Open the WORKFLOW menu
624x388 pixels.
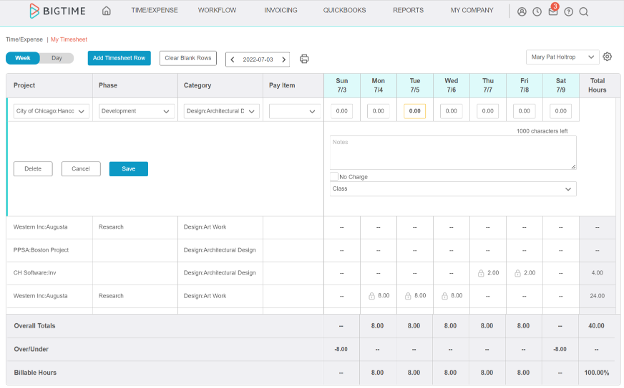[x=217, y=10]
